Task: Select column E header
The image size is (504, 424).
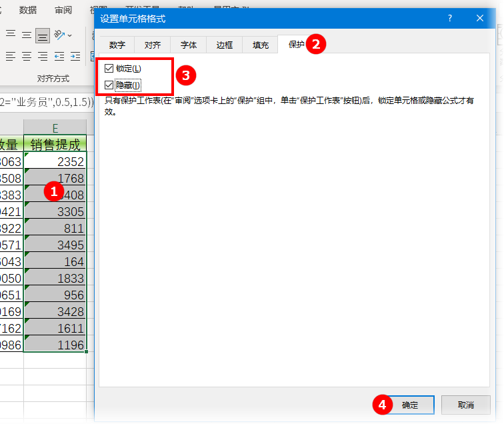Action: point(55,127)
